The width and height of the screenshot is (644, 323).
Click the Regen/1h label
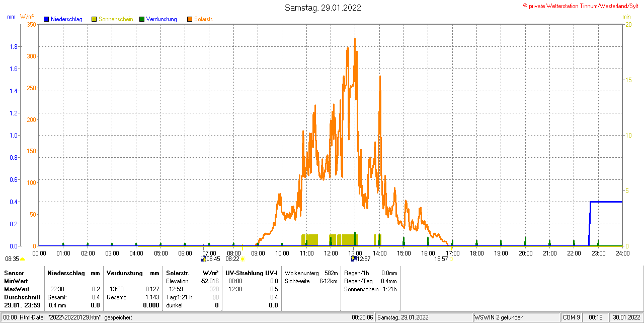[x=357, y=273]
